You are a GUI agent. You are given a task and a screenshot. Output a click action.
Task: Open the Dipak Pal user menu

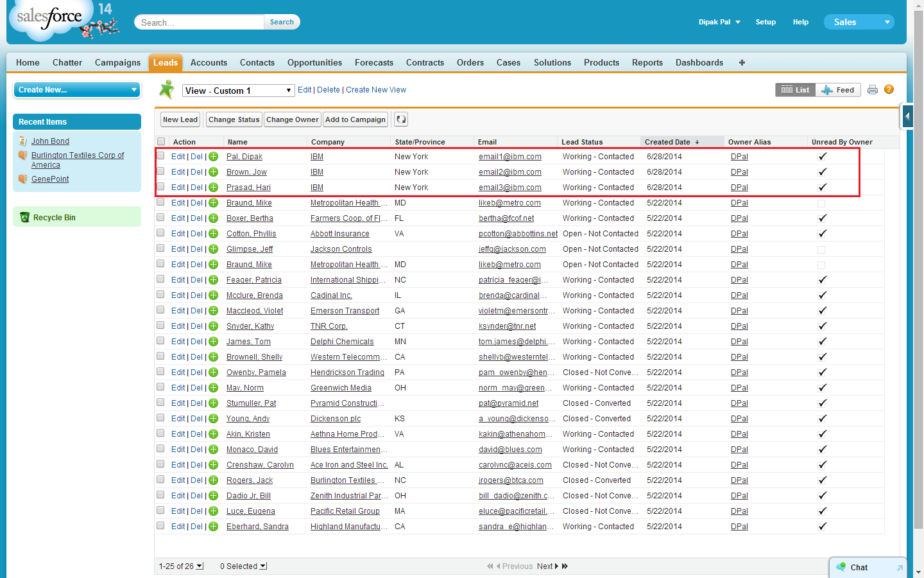pyautogui.click(x=719, y=22)
